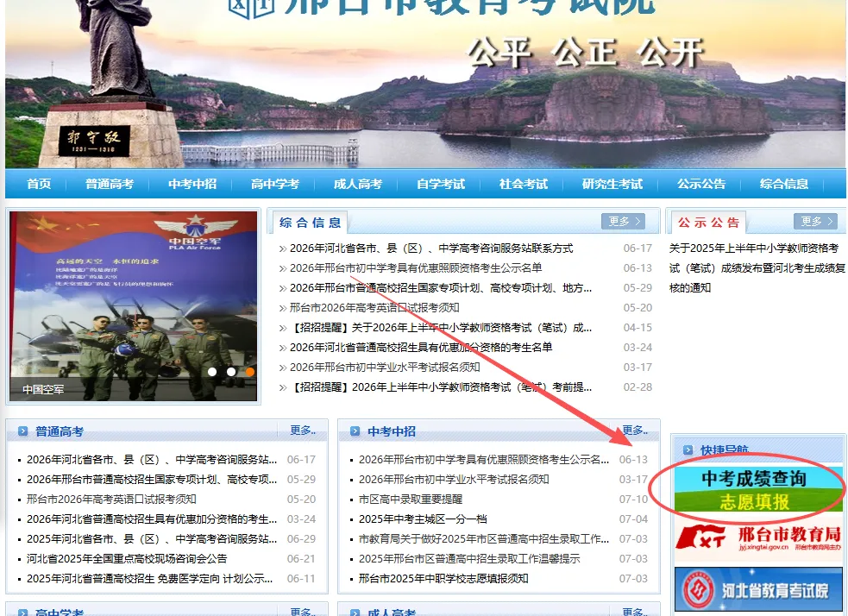Open 2026年邢台市普通高校招生国家专项计划 article in 综合信息

[441, 288]
